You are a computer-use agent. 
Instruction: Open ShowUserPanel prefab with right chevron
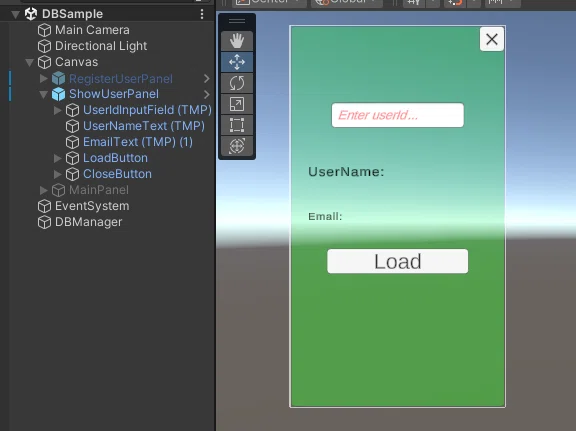coord(206,94)
